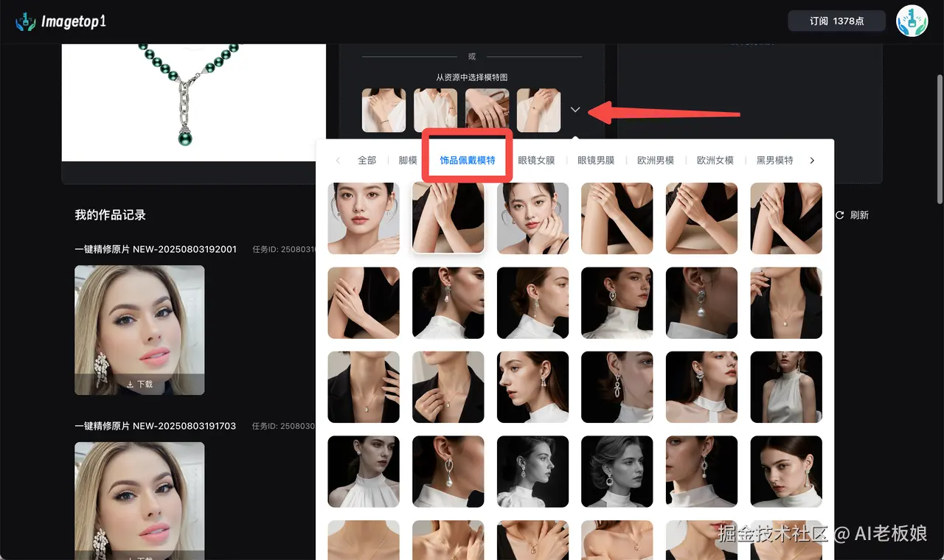Image resolution: width=944 pixels, height=560 pixels.
Task: Pick first quick model thumbnail above dropdown
Action: click(383, 111)
